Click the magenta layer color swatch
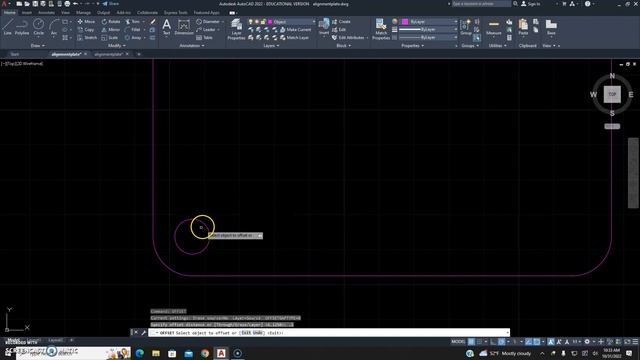This screenshot has height=360, width=640. (270, 22)
